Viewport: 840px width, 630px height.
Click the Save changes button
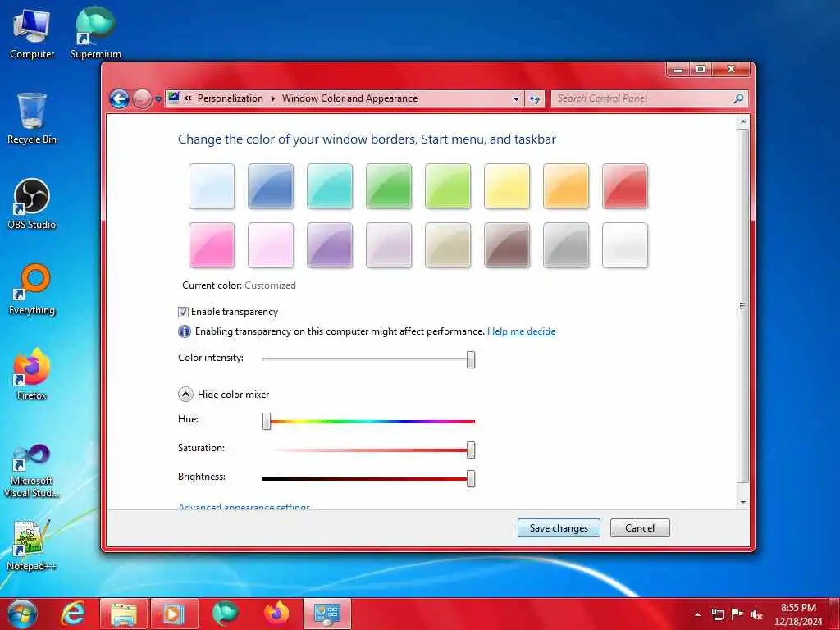coord(559,527)
